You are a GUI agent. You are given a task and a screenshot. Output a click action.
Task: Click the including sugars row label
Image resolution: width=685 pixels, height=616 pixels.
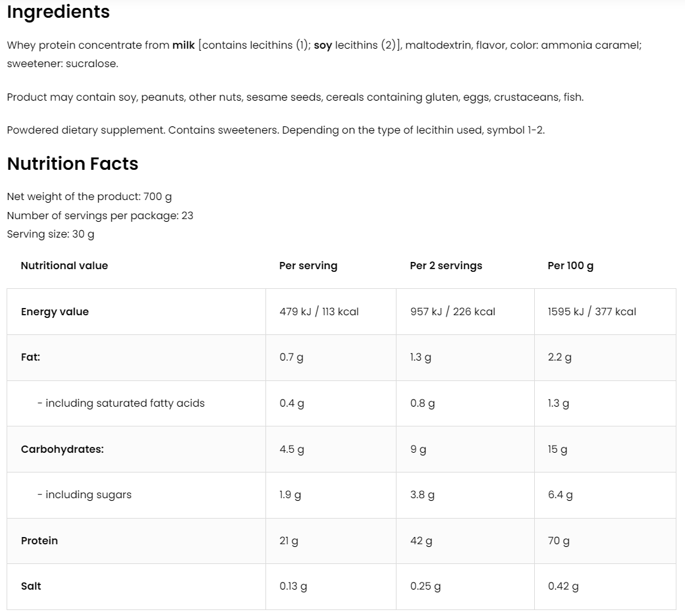(x=84, y=495)
